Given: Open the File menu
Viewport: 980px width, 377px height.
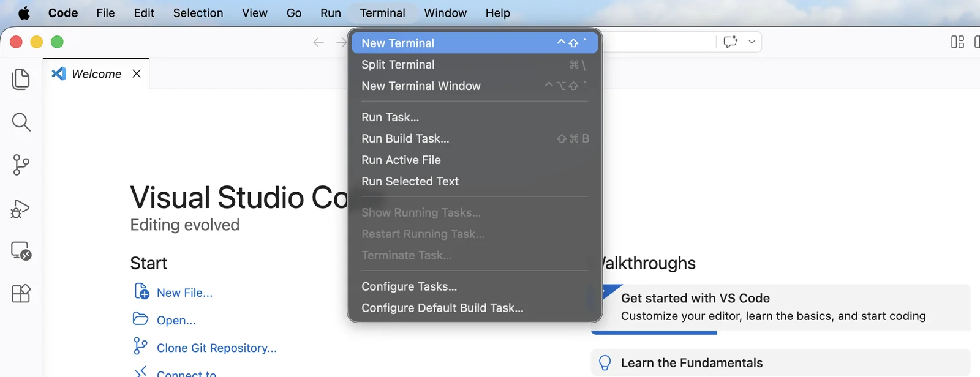Looking at the screenshot, I should coord(105,13).
